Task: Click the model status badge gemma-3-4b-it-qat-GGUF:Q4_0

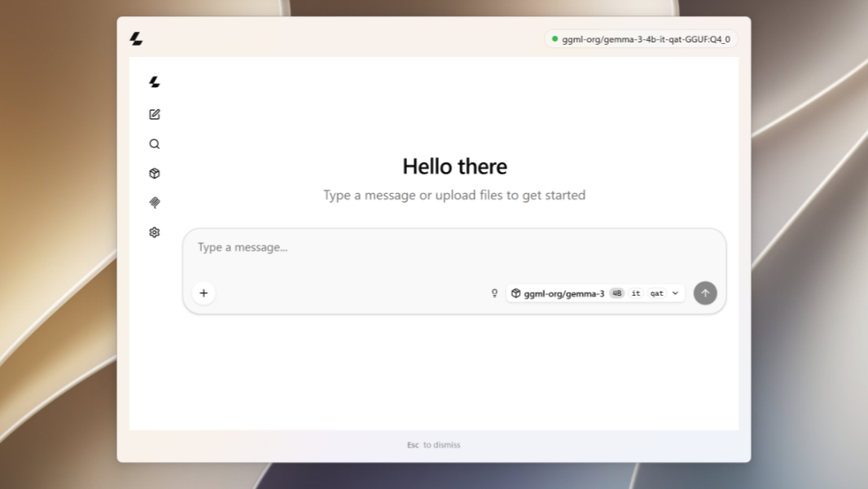Action: (641, 39)
